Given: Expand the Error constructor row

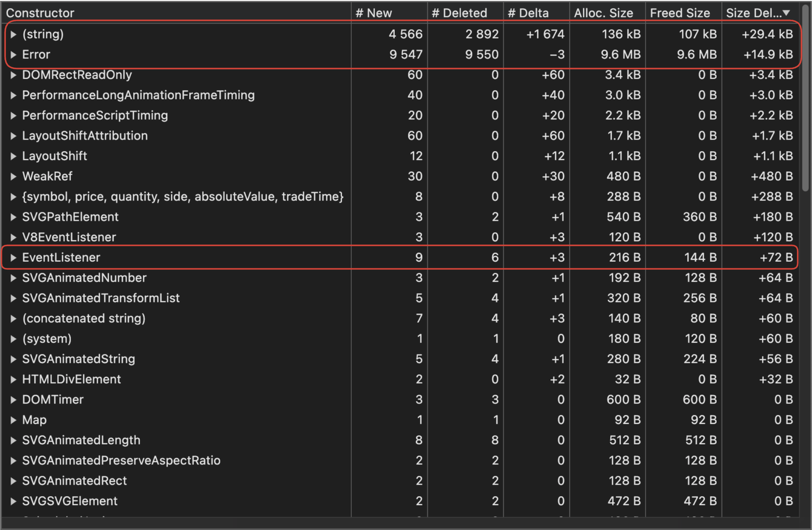Looking at the screenshot, I should tap(13, 54).
